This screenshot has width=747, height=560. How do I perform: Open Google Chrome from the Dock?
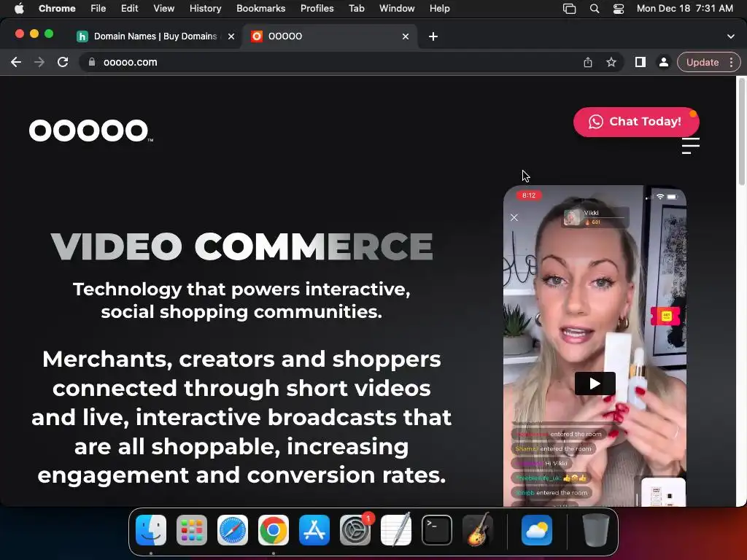[x=274, y=530]
